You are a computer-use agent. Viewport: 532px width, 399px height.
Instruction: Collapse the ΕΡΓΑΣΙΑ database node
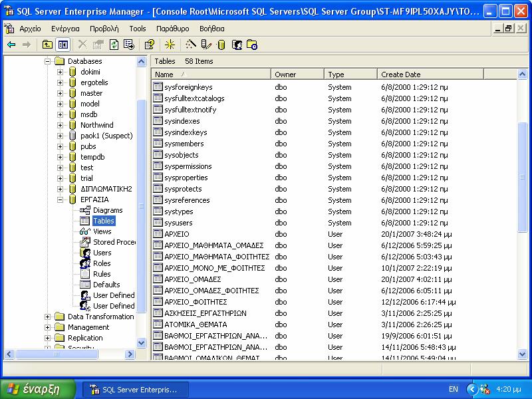pos(60,199)
